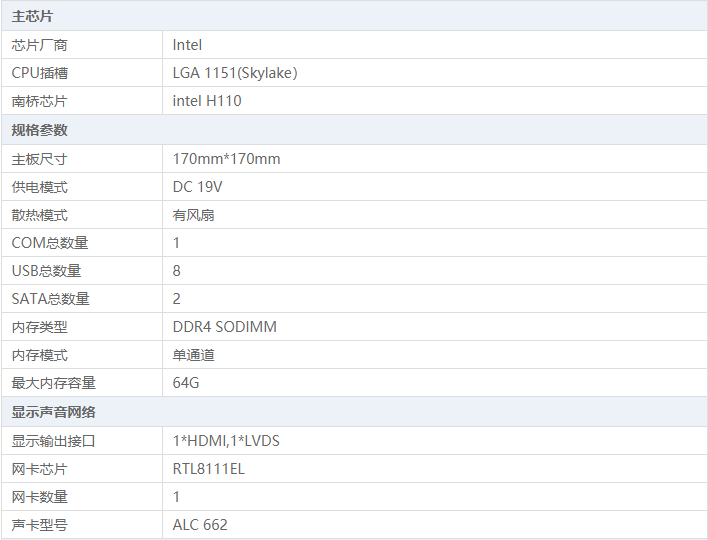Select the DC 19V power value
The width and height of the screenshot is (708, 540).
(197, 187)
